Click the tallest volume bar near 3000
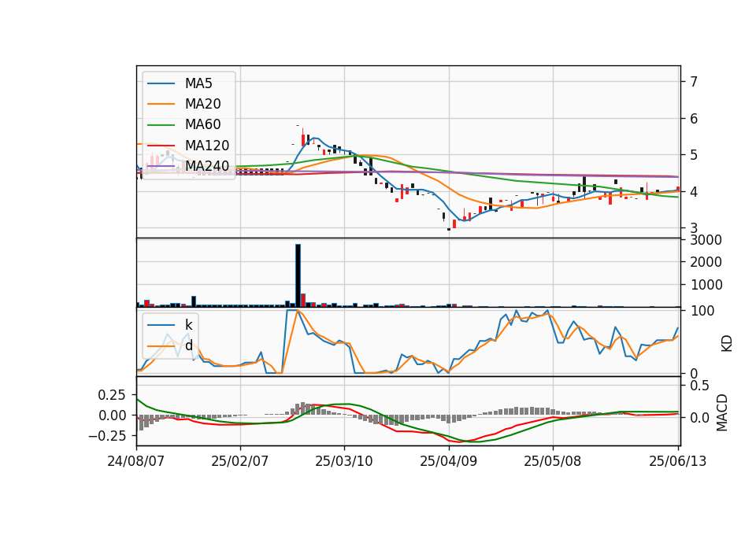756x543 pixels. (298, 275)
